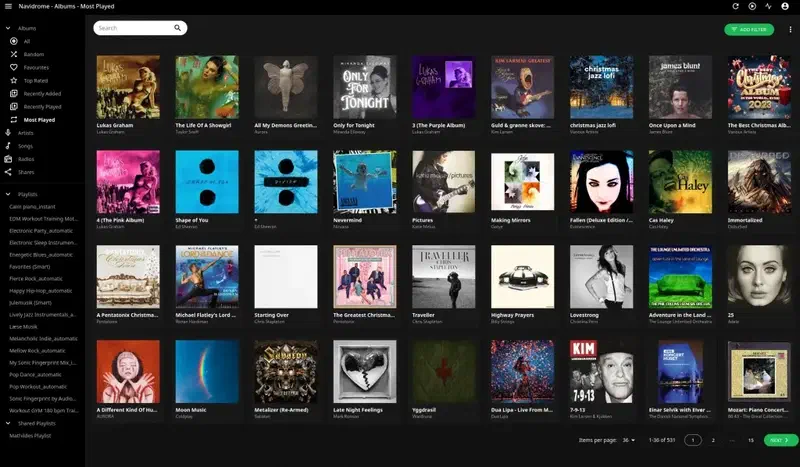Open the items per page dropdown
Screen dimensions: 800x467
click(629, 440)
